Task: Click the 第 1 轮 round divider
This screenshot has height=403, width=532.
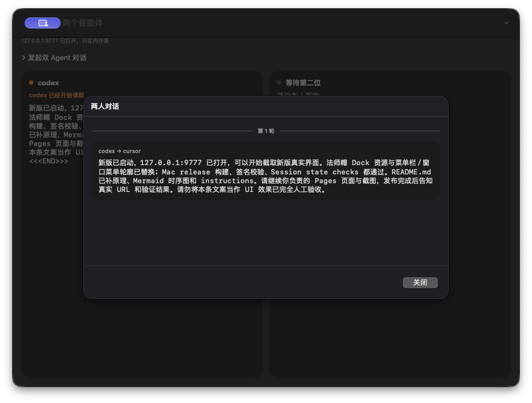Action: [x=266, y=131]
